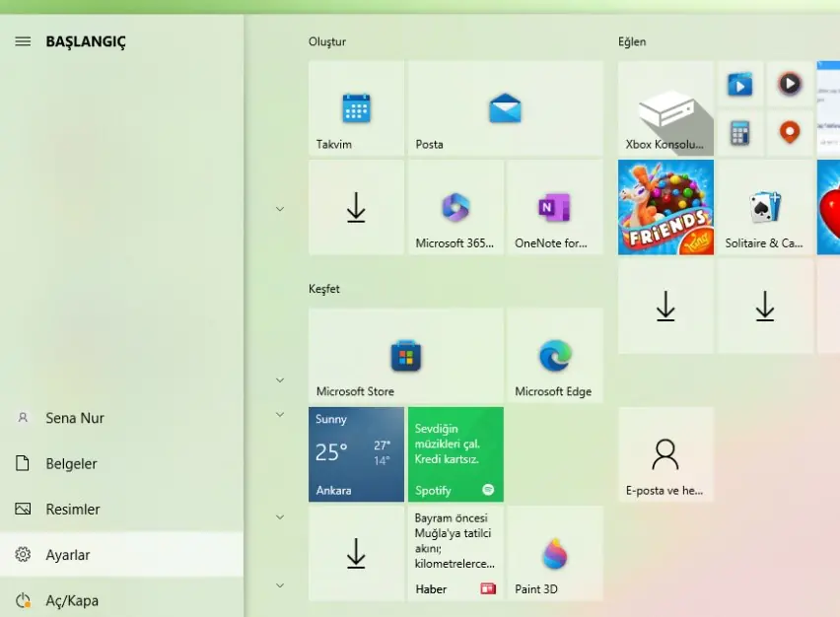The image size is (840, 617).
Task: Launch the Posta mail tile
Action: click(505, 108)
